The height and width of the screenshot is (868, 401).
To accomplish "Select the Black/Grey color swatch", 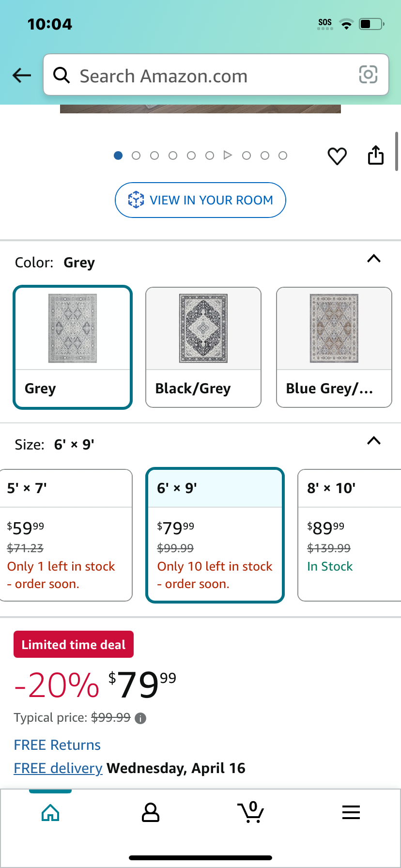I will (203, 347).
